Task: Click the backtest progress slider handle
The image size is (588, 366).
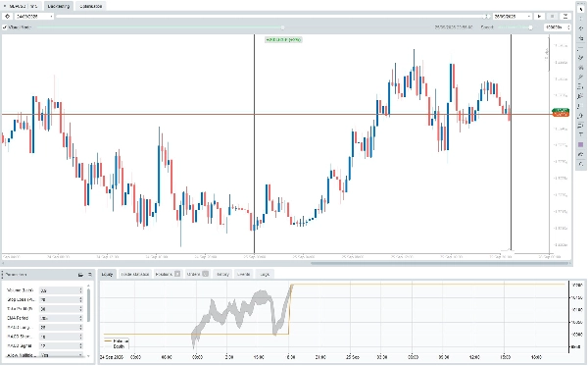Action: pos(283,27)
